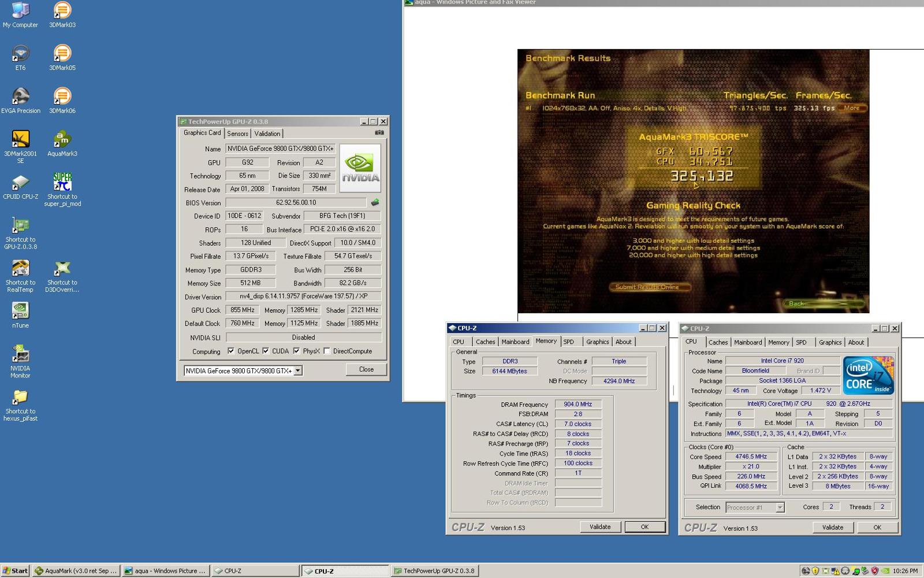The width and height of the screenshot is (924, 578).
Task: Switch to aqua Windows Picture taskbar button
Action: (x=165, y=570)
